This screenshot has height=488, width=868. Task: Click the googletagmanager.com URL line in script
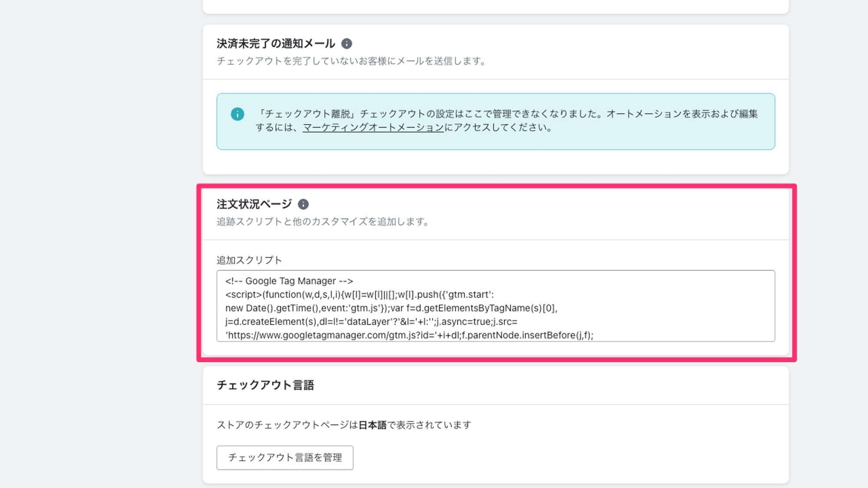(x=409, y=335)
